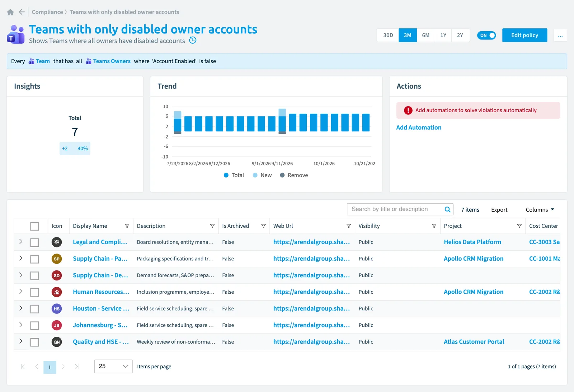Viewport: 574px width, 392px height.
Task: Tick the select-all header checkbox
Action: pyautogui.click(x=34, y=226)
